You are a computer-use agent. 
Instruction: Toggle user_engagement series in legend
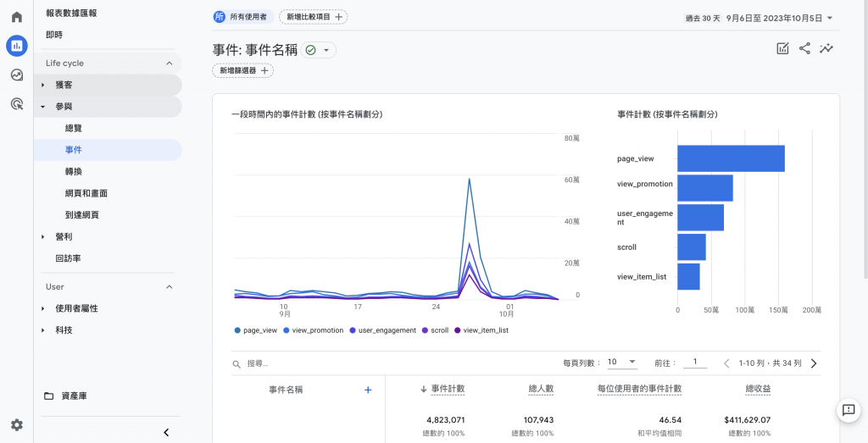(x=382, y=330)
